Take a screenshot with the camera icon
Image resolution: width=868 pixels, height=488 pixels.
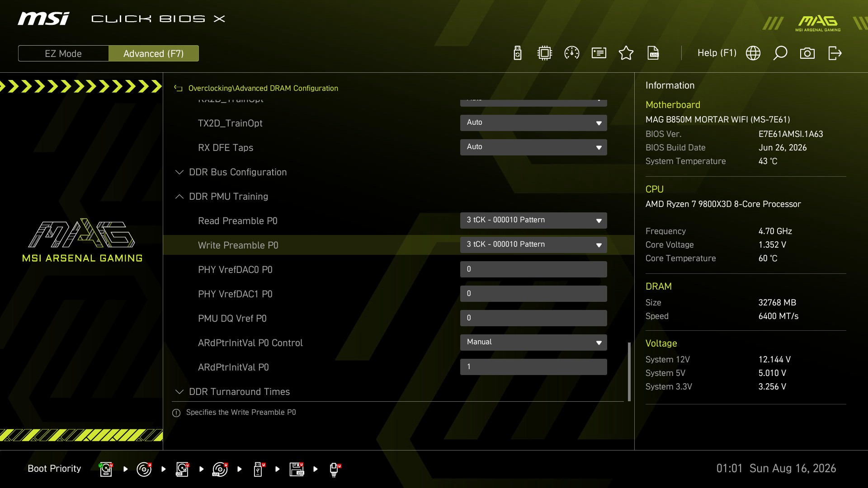point(807,53)
